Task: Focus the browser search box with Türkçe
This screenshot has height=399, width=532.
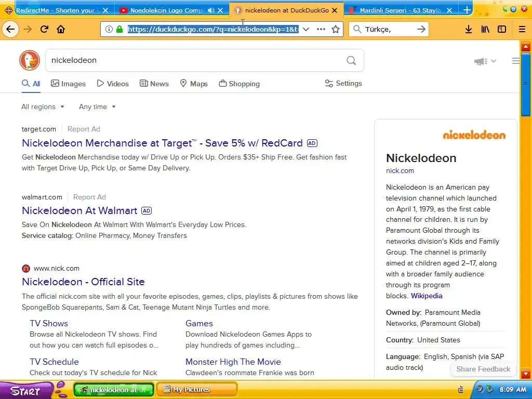Action: (x=389, y=29)
